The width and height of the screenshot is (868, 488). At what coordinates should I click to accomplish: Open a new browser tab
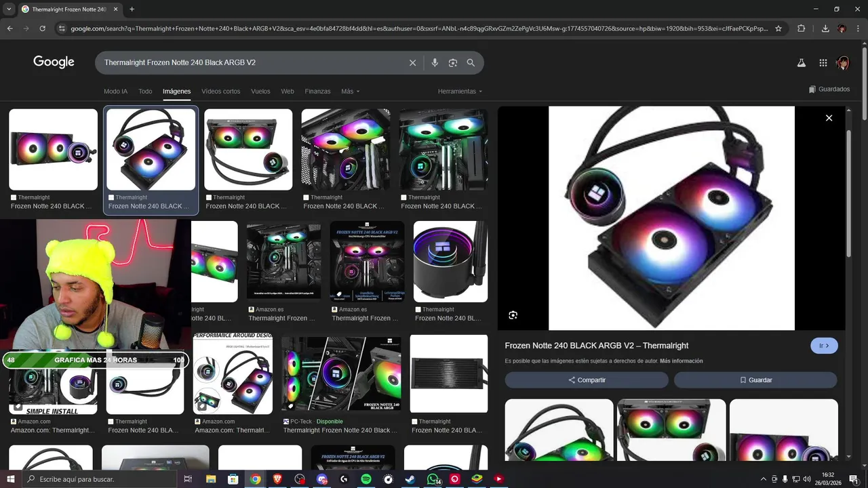click(132, 9)
